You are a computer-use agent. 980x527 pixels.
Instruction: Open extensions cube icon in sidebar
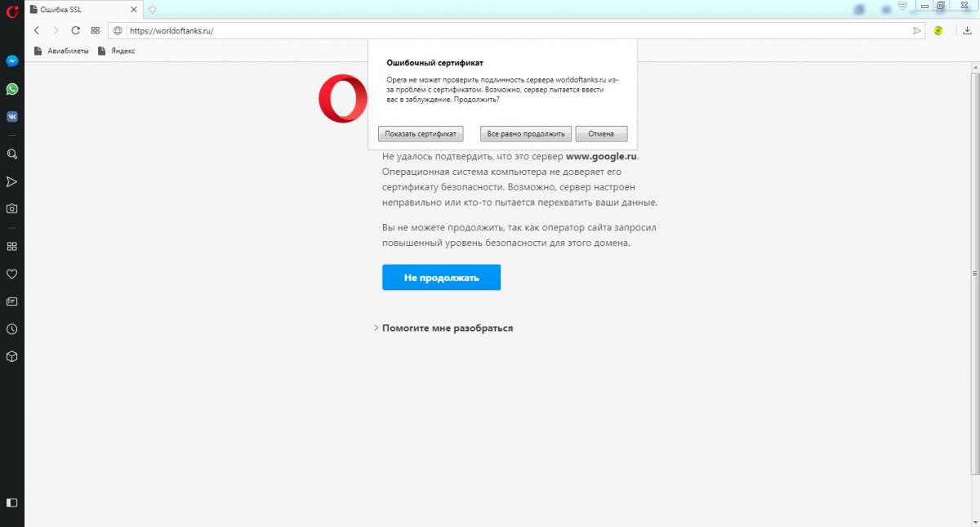pyautogui.click(x=12, y=357)
